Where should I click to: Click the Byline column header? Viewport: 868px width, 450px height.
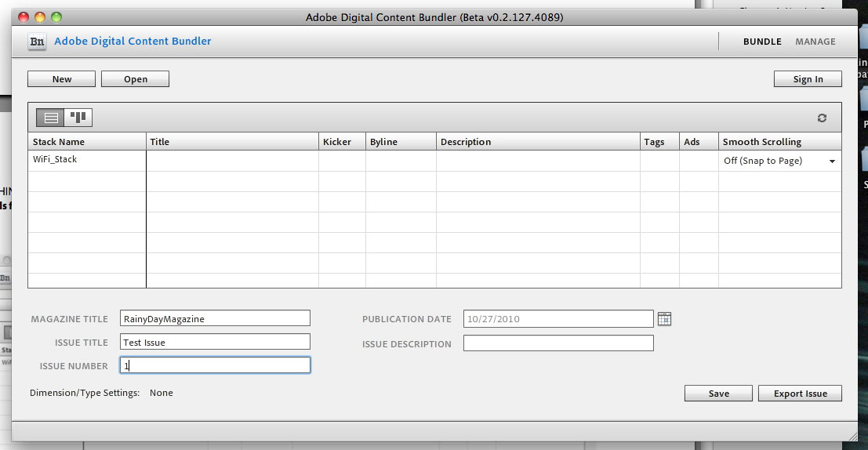(401, 142)
